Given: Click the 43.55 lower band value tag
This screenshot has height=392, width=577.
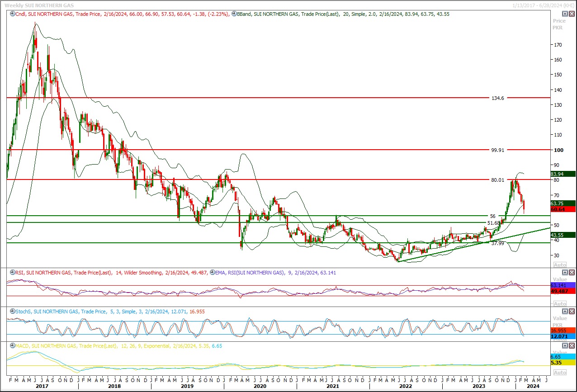Looking at the screenshot, I should tap(563, 235).
